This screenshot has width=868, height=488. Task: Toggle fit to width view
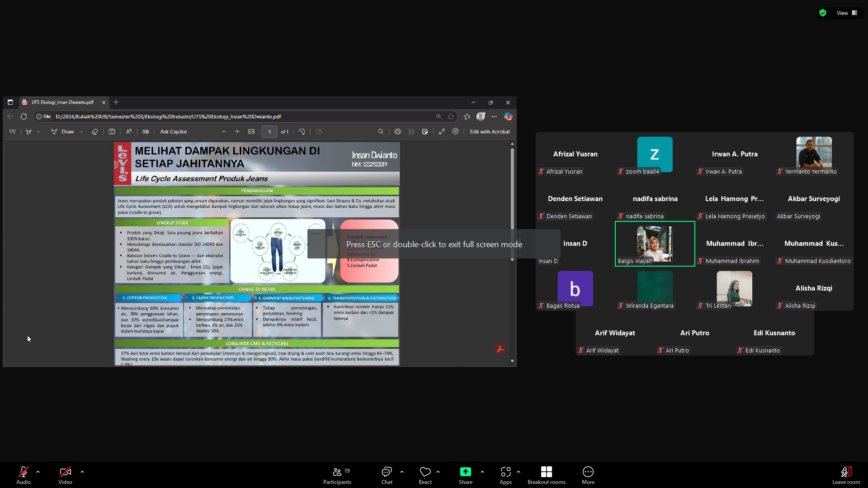pos(251,132)
